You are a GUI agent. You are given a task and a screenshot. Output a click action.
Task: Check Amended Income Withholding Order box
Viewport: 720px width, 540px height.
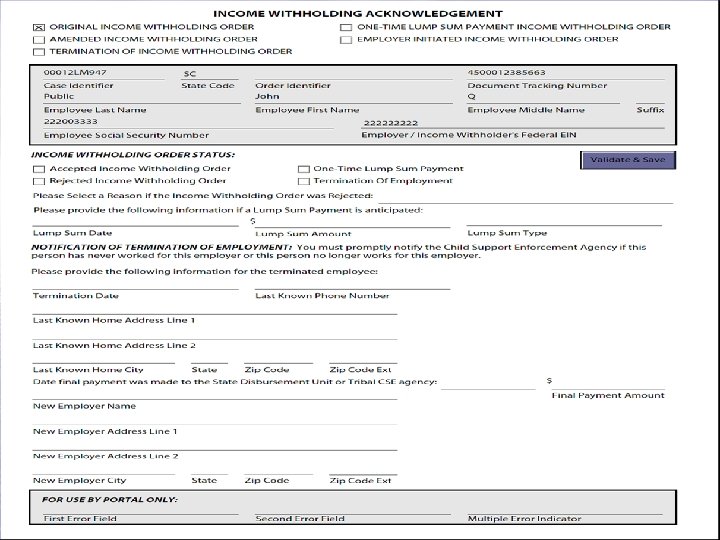pos(39,40)
